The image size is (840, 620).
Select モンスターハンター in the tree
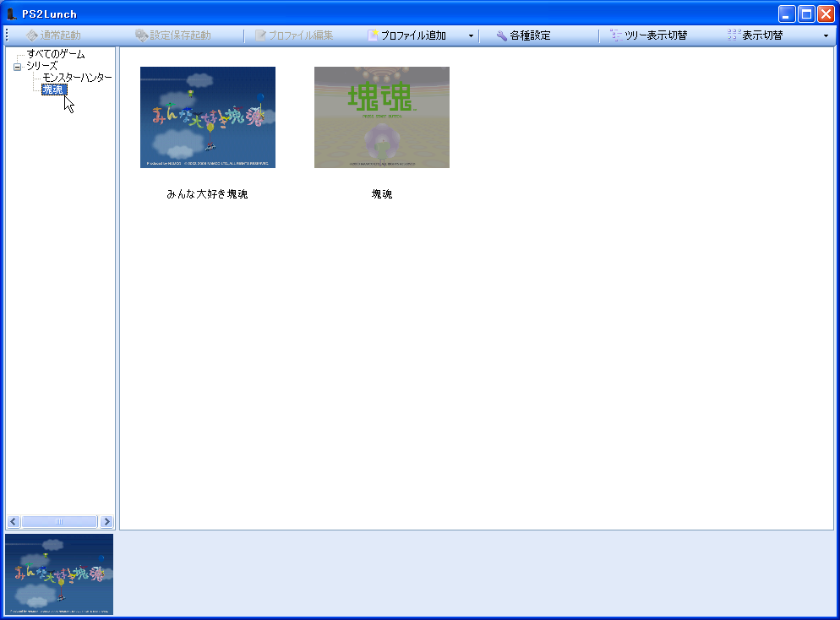pos(77,78)
